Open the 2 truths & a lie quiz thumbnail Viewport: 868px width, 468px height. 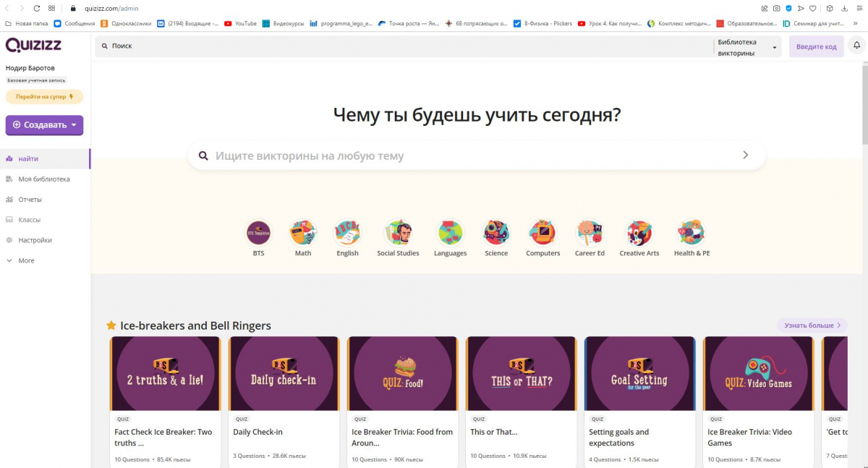pos(166,374)
